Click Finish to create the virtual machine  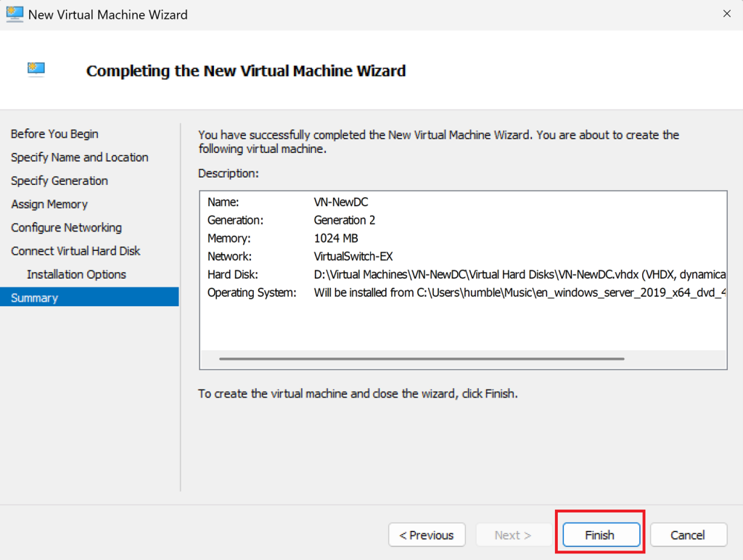coord(599,535)
